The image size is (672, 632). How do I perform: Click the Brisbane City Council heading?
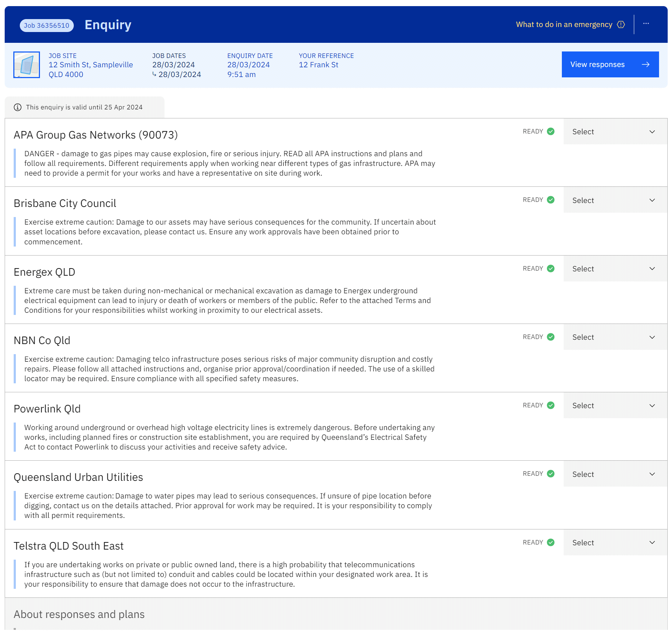[65, 203]
